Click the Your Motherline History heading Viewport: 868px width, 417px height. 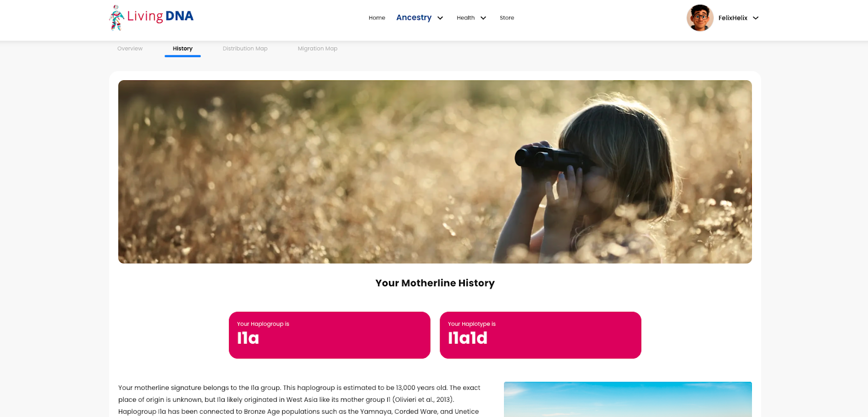pyautogui.click(x=435, y=283)
